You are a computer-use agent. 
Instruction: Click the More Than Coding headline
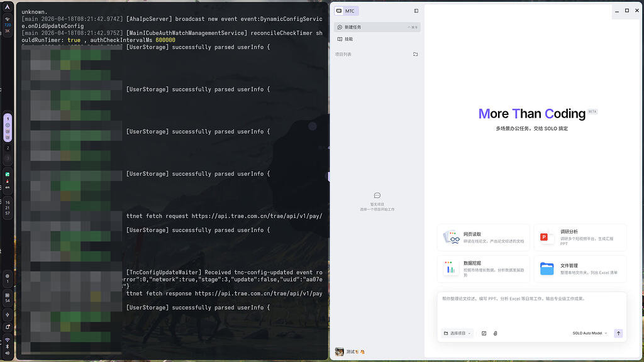[x=532, y=114]
